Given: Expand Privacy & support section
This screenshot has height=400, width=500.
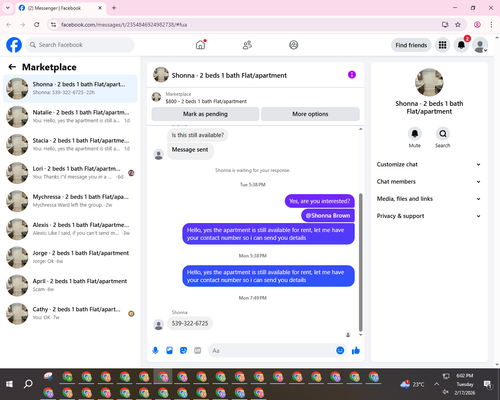Looking at the screenshot, I should (x=429, y=216).
